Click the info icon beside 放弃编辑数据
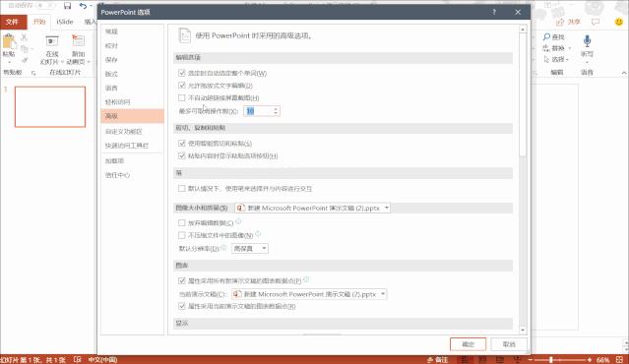This screenshot has height=364, width=629. pos(238,221)
